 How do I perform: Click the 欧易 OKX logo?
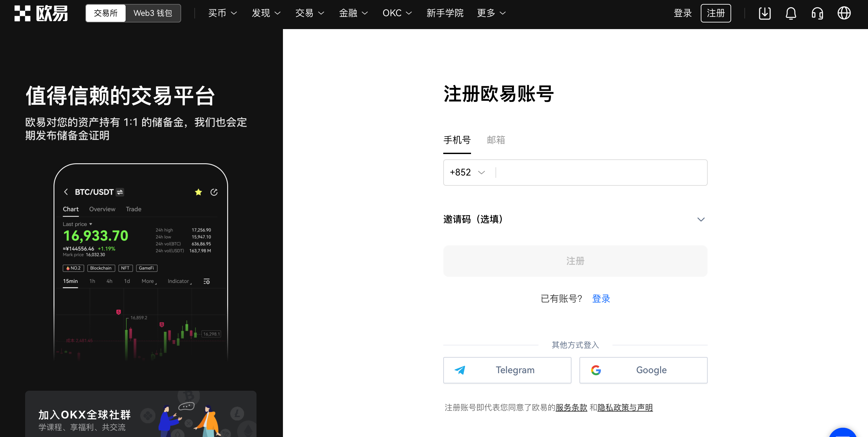(40, 13)
